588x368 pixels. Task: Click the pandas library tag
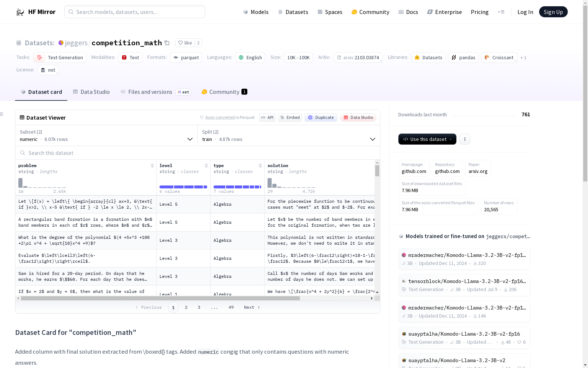[x=463, y=57]
